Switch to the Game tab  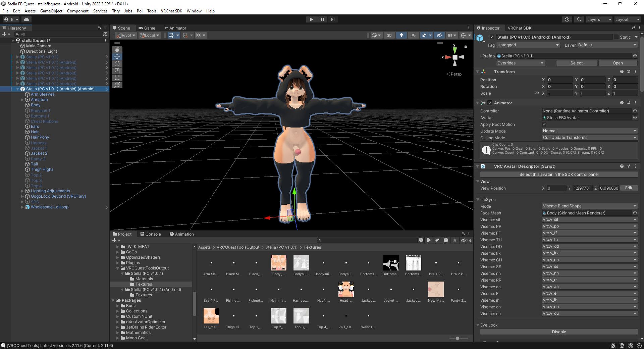click(147, 28)
